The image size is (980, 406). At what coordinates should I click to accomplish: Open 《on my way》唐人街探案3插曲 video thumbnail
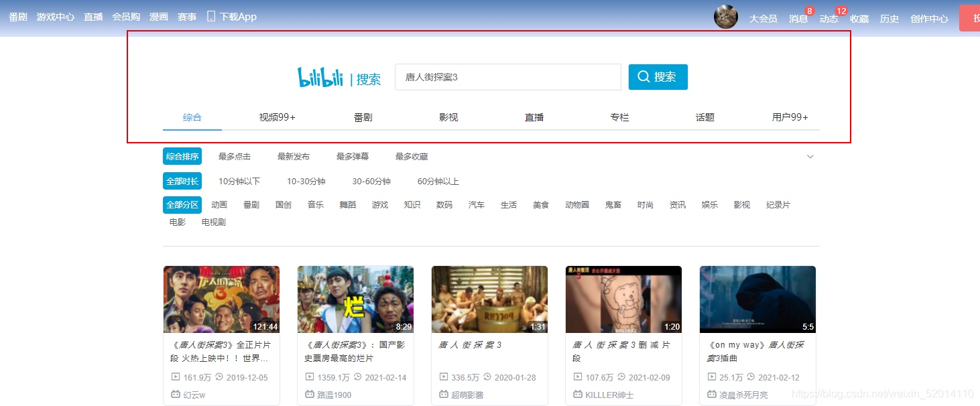click(x=757, y=299)
